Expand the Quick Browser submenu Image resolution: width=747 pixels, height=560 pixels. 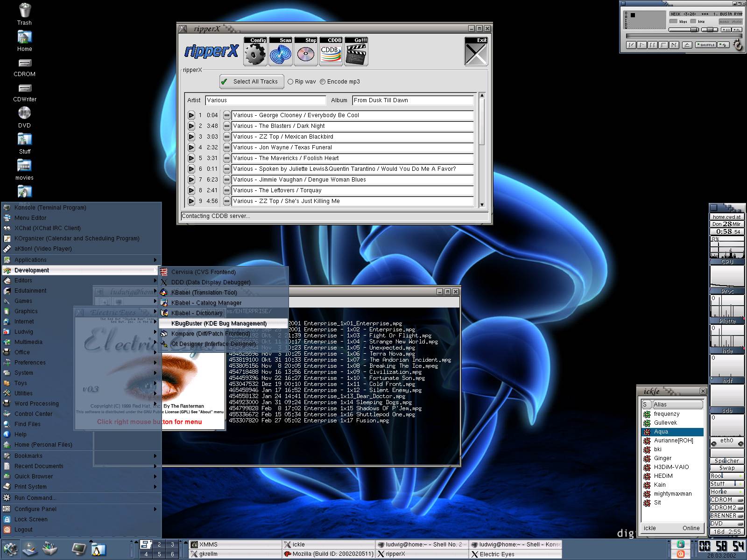(x=81, y=476)
